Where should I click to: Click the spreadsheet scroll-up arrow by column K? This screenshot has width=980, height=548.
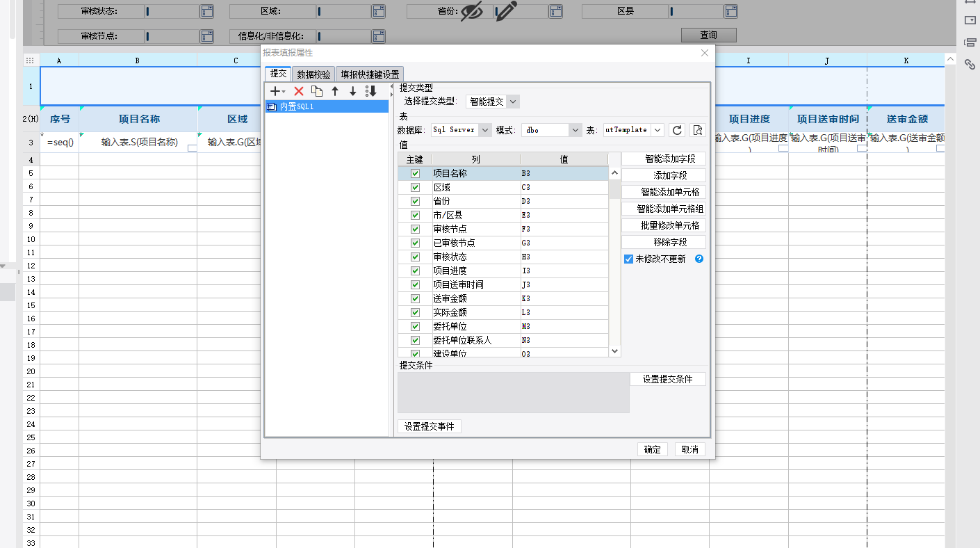[950, 61]
